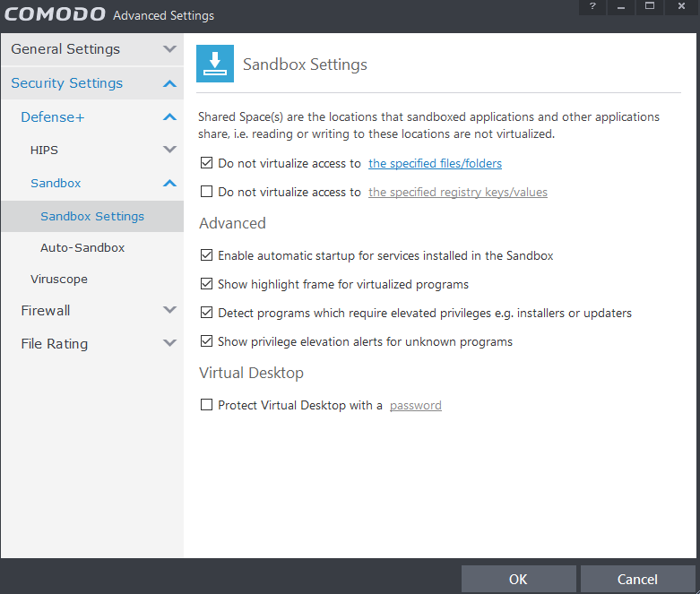Open the specified files/folders link
Image resolution: width=700 pixels, height=594 pixels.
[435, 164]
